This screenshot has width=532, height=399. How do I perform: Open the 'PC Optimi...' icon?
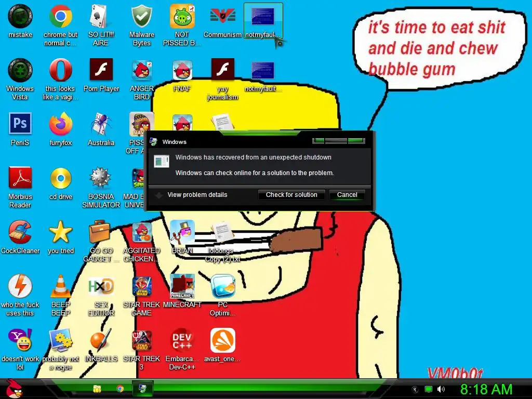[222, 295]
